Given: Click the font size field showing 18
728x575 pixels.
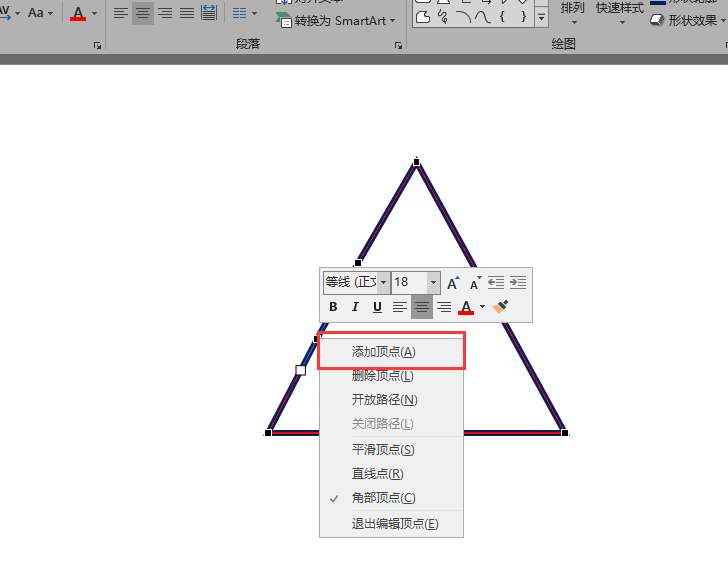Looking at the screenshot, I should 410,282.
